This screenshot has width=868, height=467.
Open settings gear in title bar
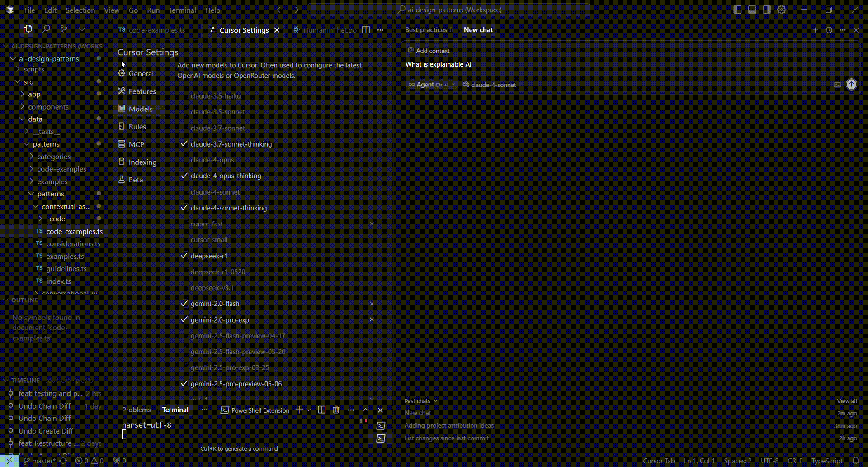coord(782,10)
